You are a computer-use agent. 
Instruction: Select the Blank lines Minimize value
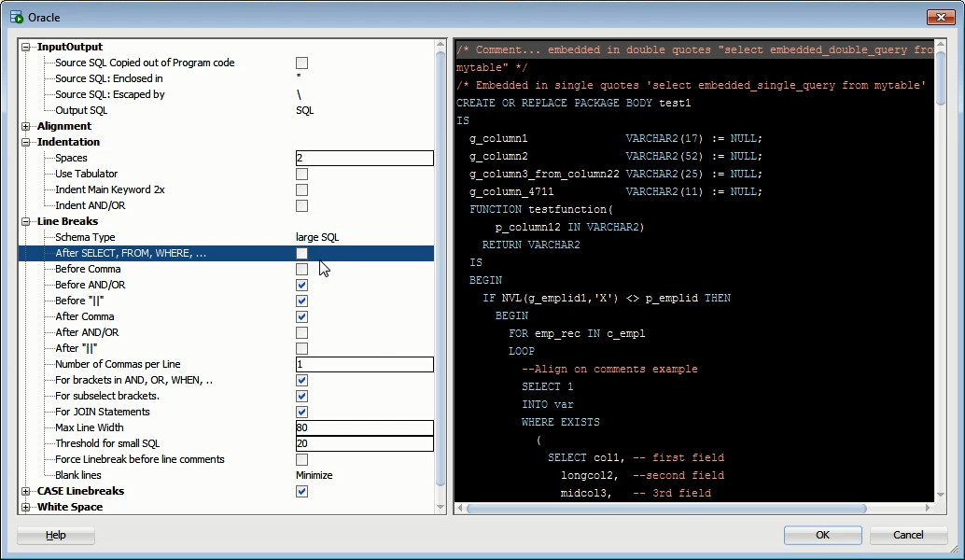pyautogui.click(x=315, y=475)
